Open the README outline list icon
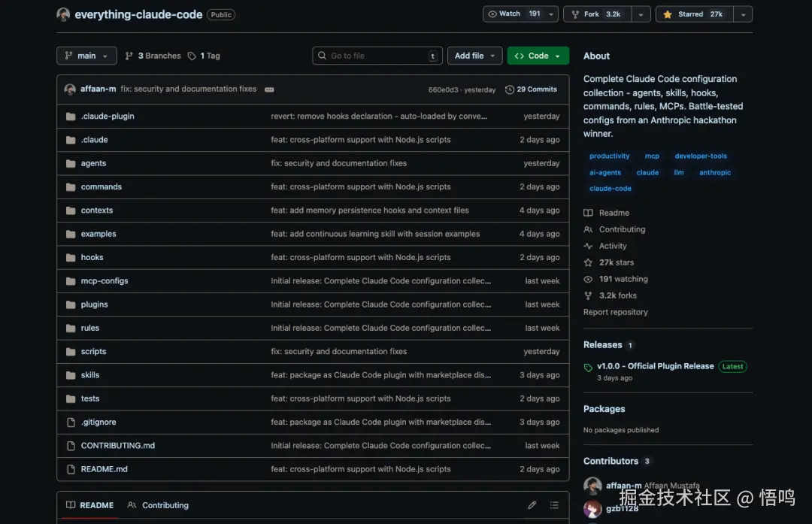Viewport: 812px width, 524px height. pos(554,505)
